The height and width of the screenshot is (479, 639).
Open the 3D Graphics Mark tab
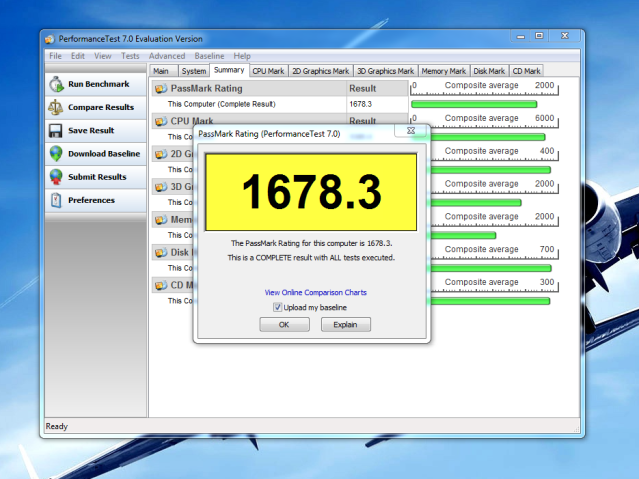386,71
